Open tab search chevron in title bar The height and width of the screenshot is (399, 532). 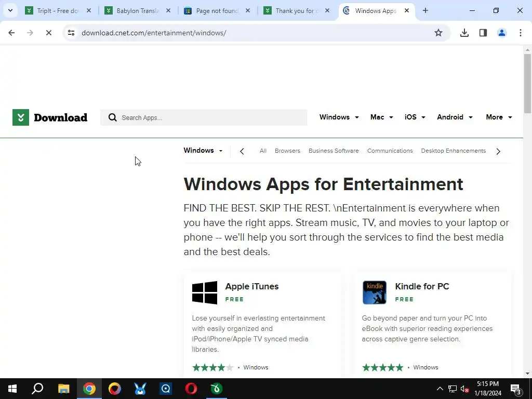point(10,10)
